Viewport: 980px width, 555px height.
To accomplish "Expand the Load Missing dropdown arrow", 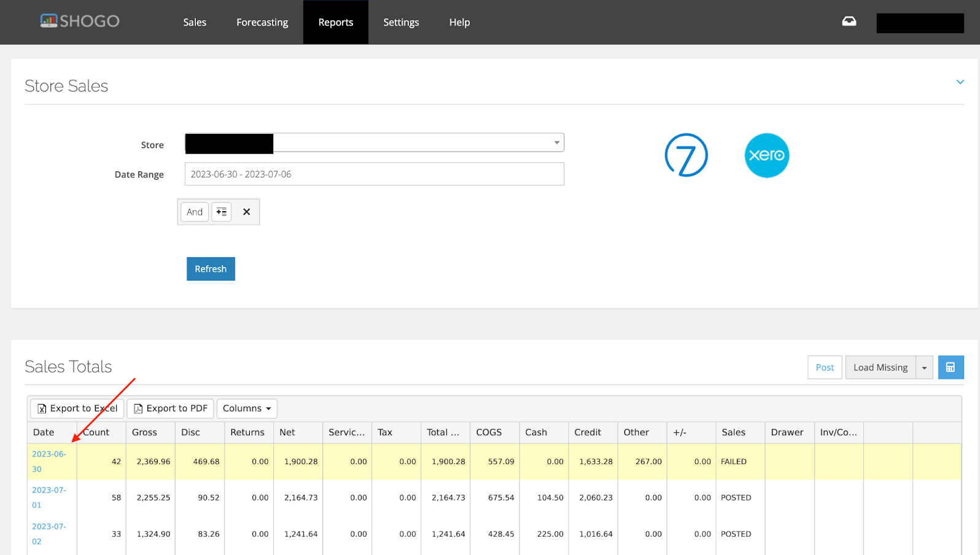I will click(924, 367).
